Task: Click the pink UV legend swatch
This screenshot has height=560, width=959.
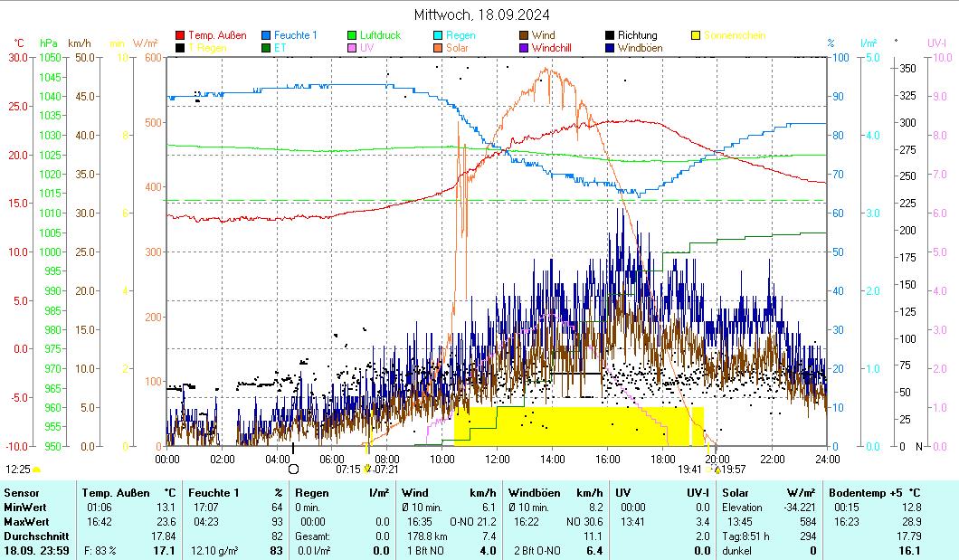Action: [x=352, y=48]
